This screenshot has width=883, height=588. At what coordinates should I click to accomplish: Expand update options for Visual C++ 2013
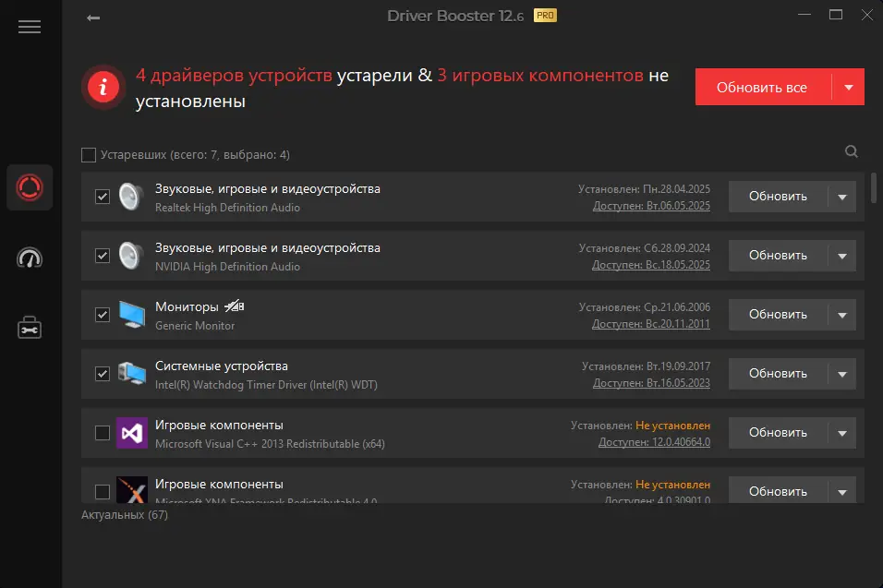pos(841,433)
